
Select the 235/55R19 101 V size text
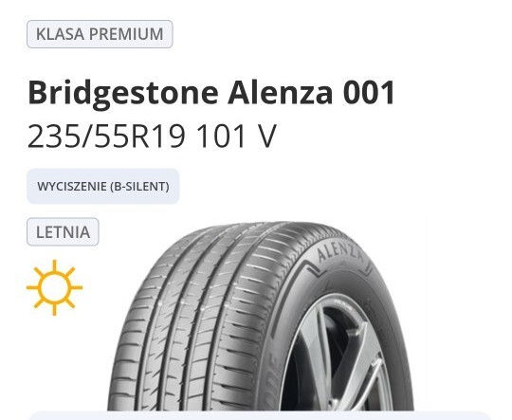coord(152,136)
